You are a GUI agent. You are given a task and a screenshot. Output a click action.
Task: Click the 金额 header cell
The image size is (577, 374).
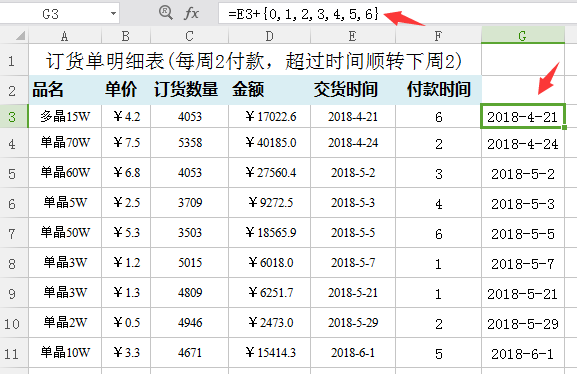tap(269, 90)
